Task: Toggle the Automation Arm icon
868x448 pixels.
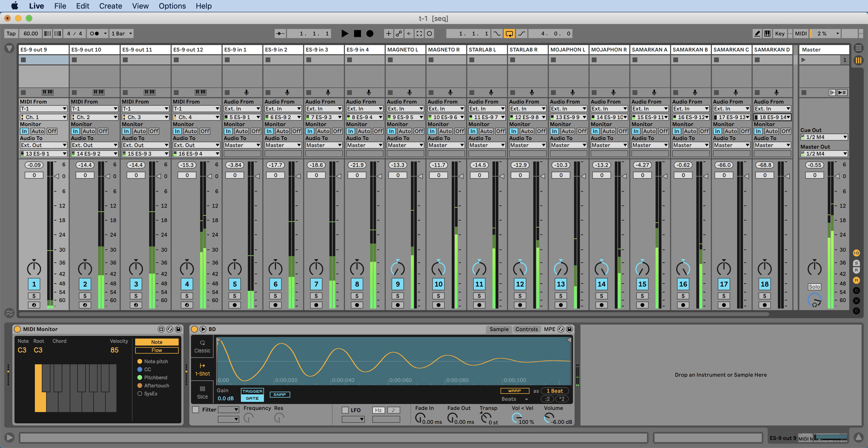Action: point(399,33)
